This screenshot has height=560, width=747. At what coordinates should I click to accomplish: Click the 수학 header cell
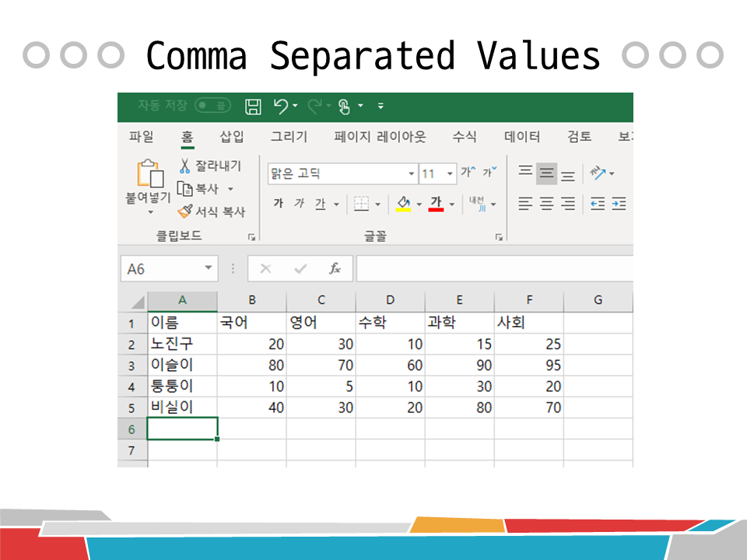390,323
